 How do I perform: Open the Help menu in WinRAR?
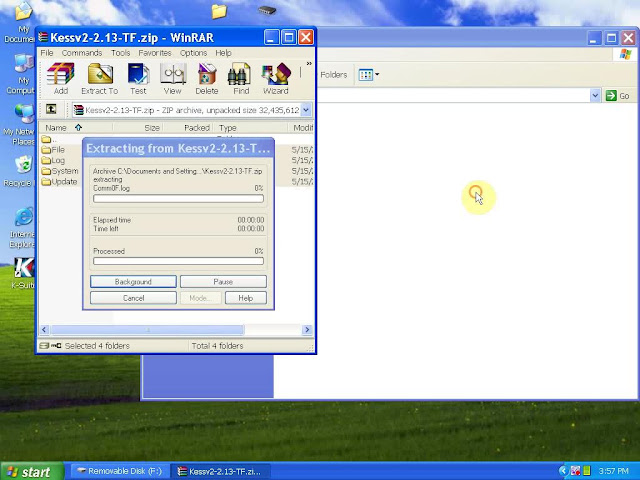coord(223,53)
